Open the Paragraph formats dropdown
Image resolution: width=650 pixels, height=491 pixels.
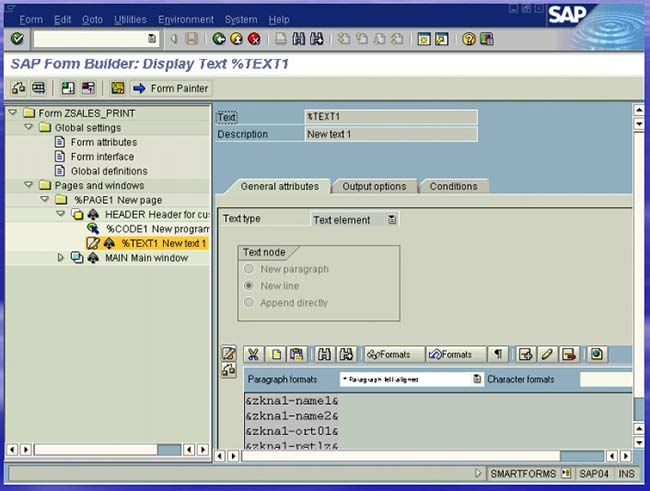477,379
